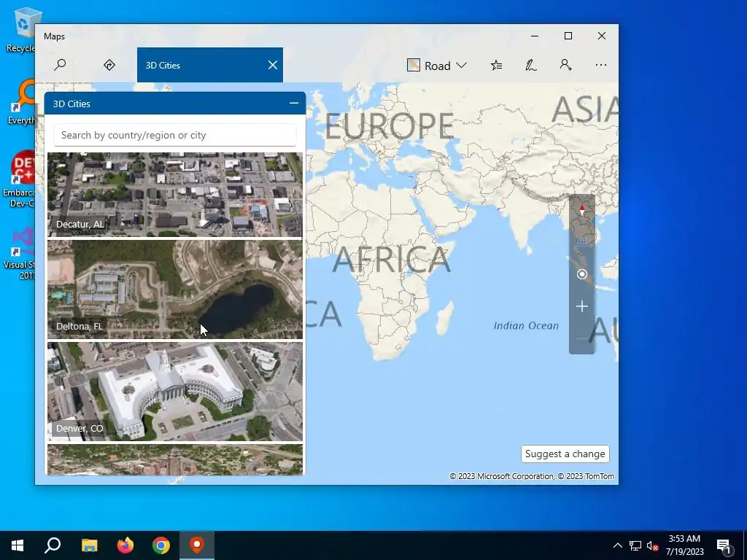Maximize the Maps window
The width and height of the screenshot is (747, 560).
(x=568, y=36)
